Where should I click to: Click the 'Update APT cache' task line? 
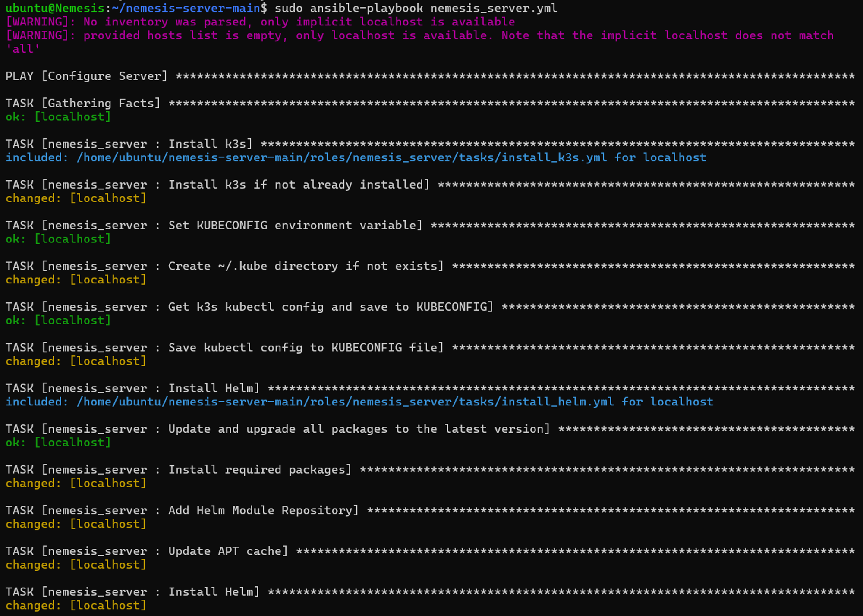430,551
